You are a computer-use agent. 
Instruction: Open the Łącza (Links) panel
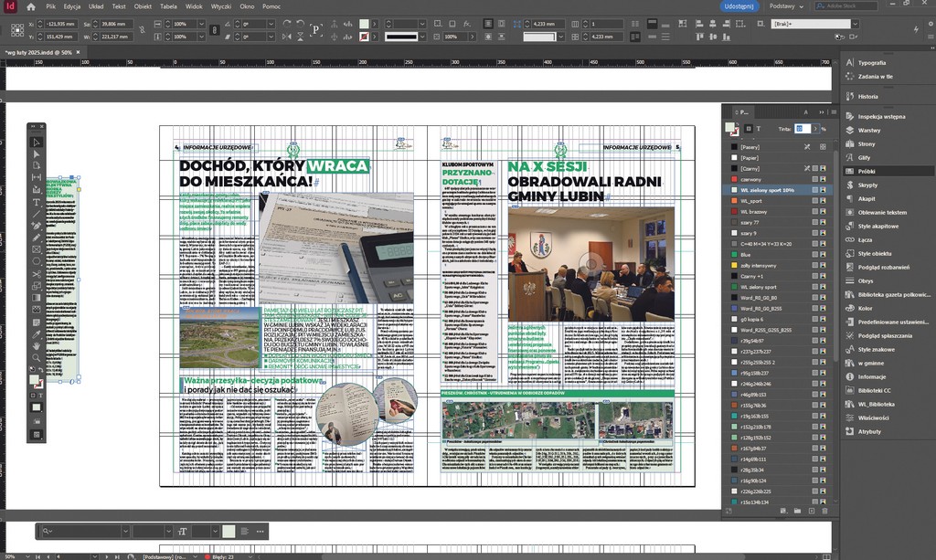tap(865, 239)
